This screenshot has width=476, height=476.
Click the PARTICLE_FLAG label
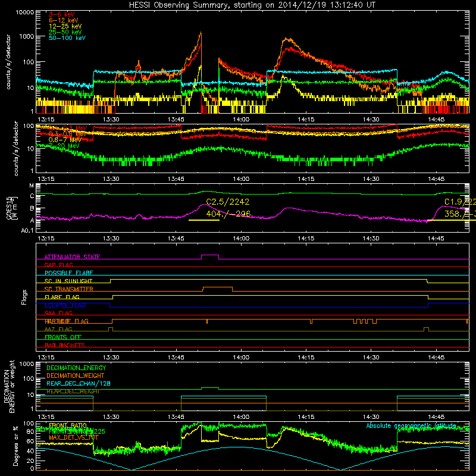point(67,321)
